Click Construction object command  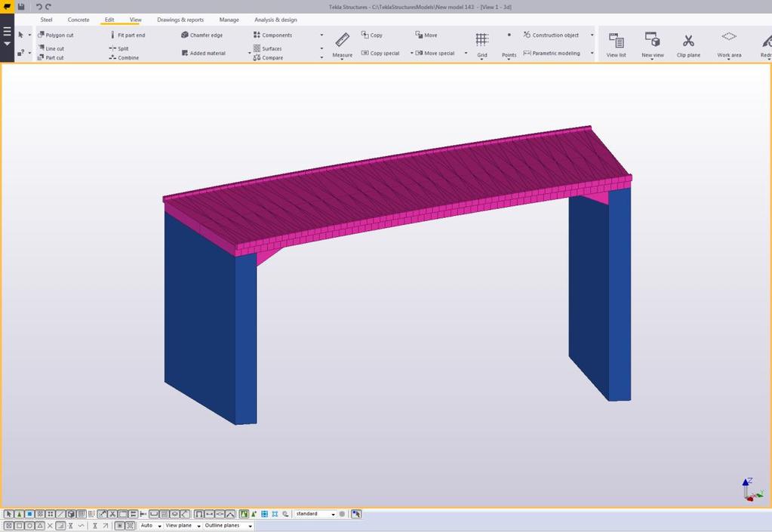[x=551, y=35]
